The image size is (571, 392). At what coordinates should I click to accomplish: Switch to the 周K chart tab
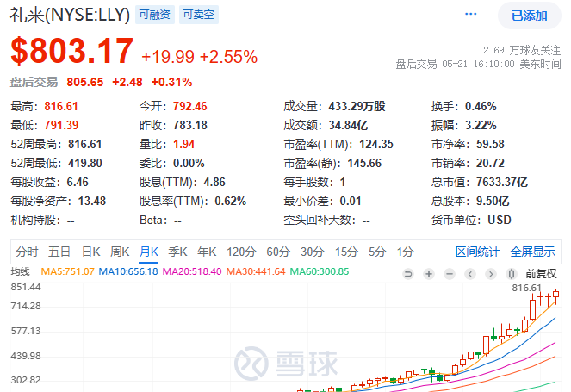pyautogui.click(x=120, y=252)
